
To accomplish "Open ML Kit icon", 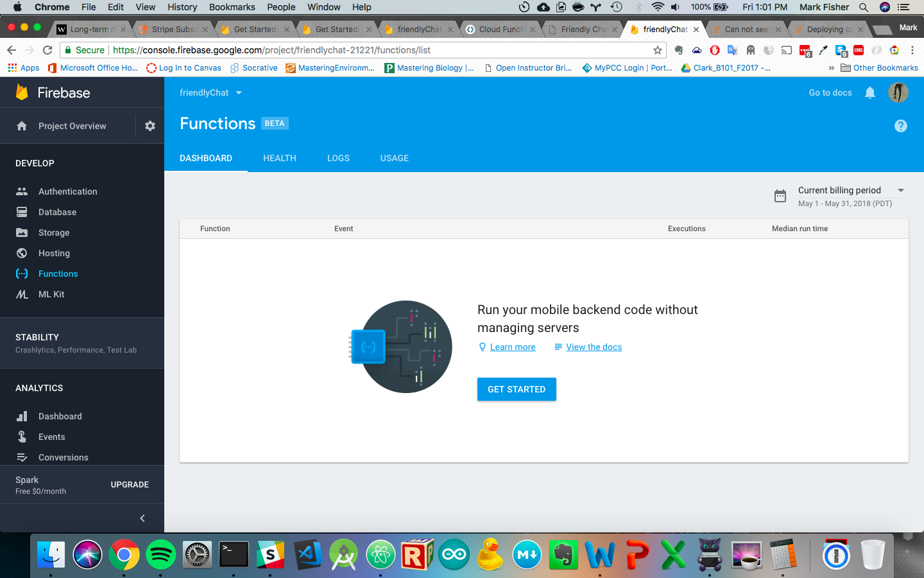I will pyautogui.click(x=22, y=294).
